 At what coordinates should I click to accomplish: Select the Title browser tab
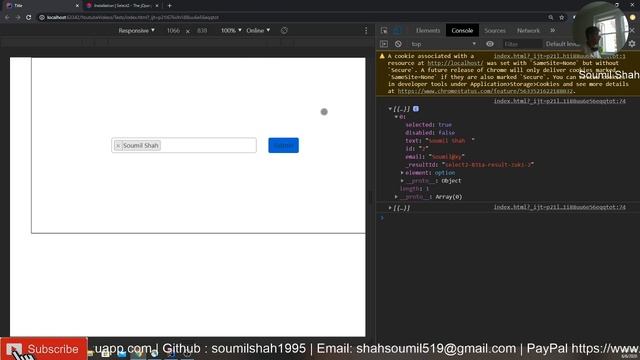click(x=41, y=6)
